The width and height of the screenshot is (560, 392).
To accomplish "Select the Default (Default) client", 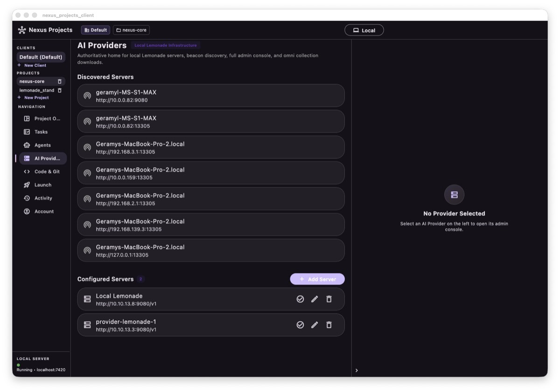I will [41, 57].
